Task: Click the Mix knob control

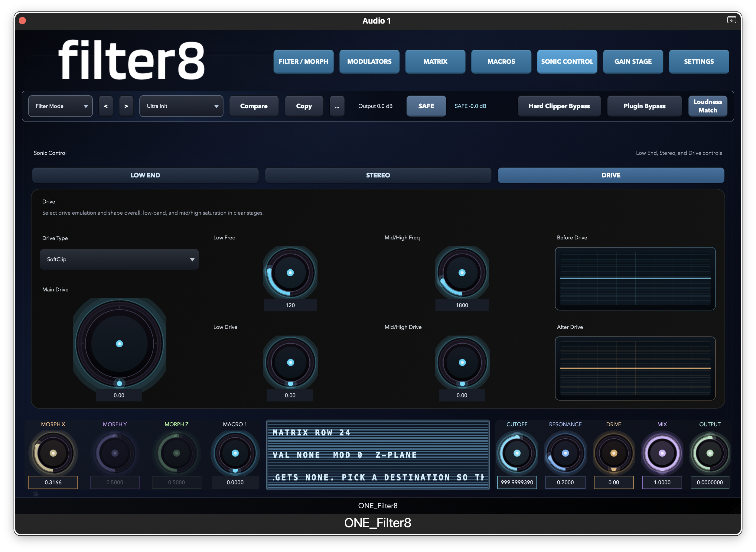Action: pyautogui.click(x=662, y=453)
